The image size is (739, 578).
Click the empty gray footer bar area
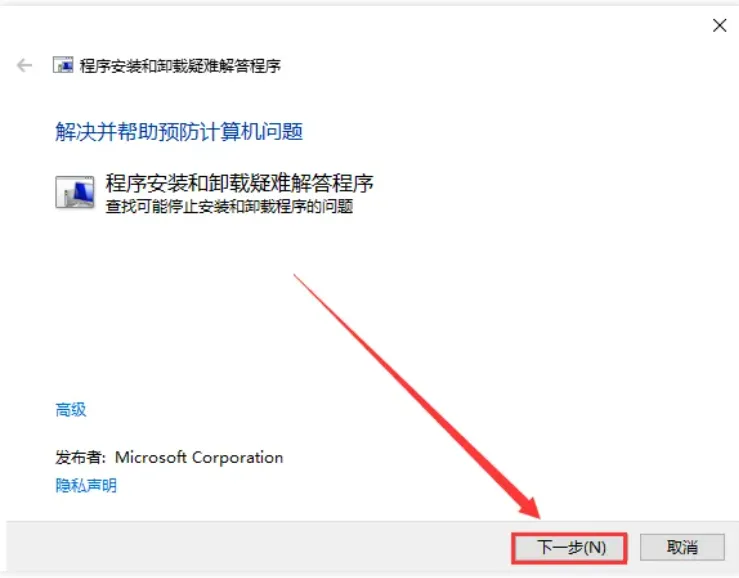click(x=255, y=547)
